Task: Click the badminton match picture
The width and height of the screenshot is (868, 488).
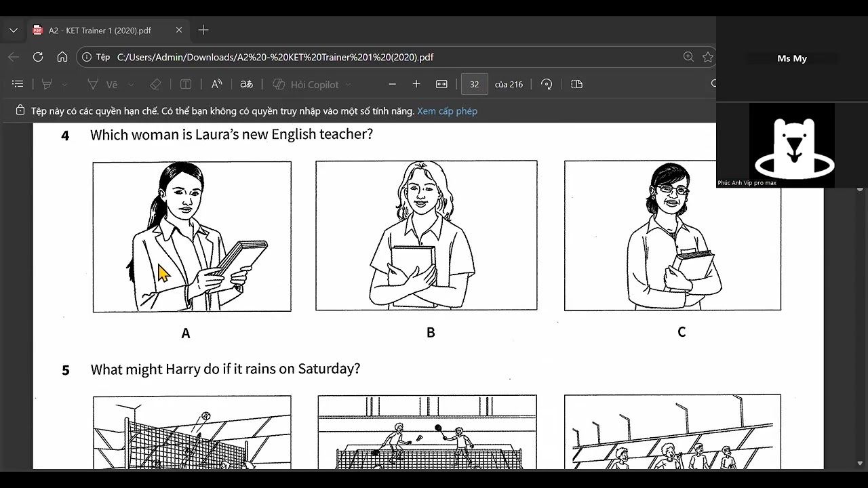Action: click(x=427, y=432)
